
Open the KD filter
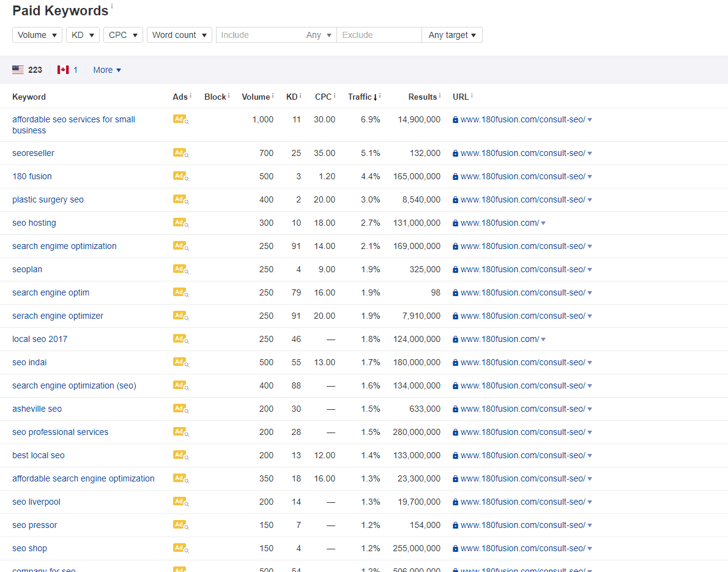[82, 35]
